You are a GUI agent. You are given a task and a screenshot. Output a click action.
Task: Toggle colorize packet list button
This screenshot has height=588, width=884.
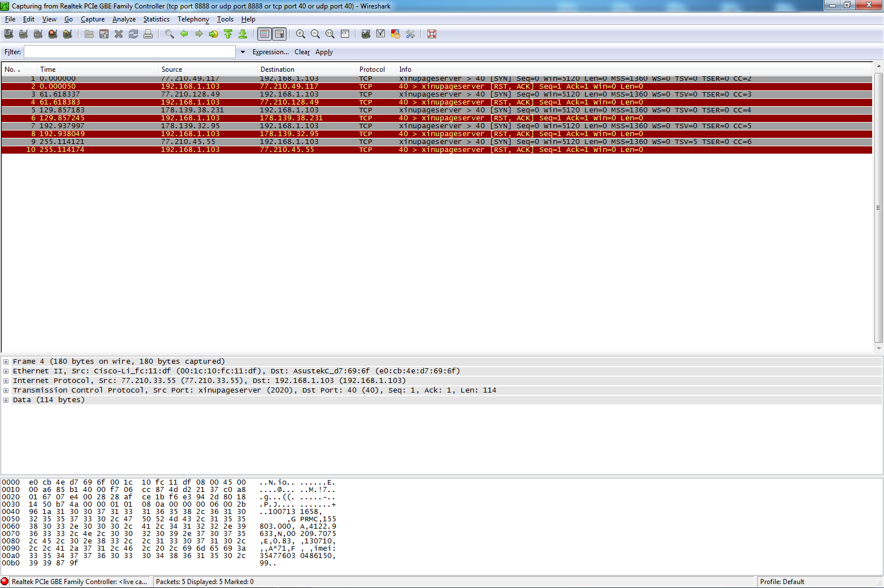pyautogui.click(x=265, y=34)
